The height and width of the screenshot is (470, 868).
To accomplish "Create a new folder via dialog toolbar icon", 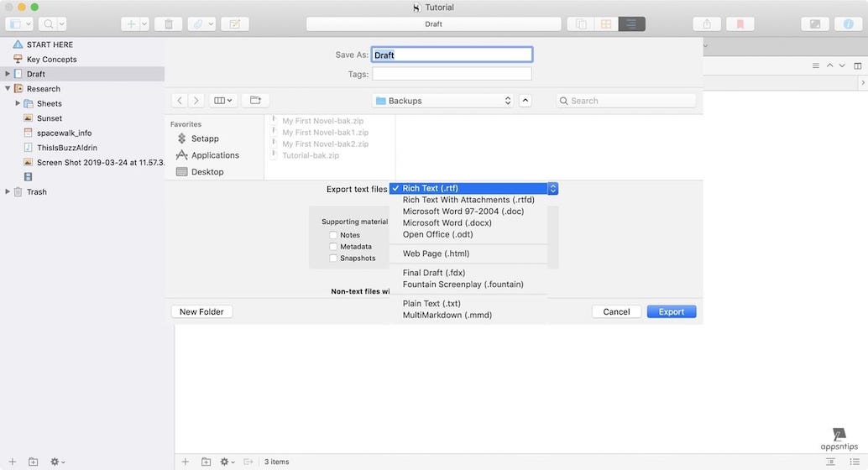I will tap(255, 101).
